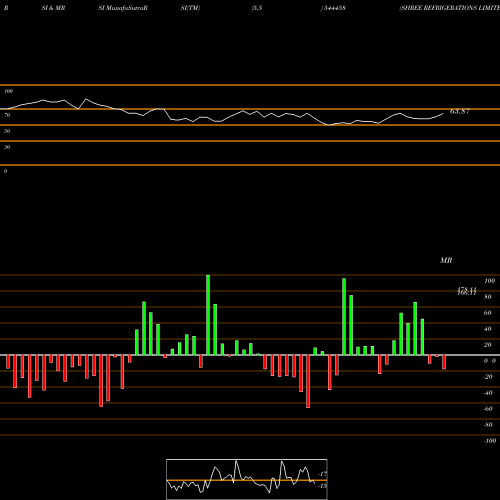Click the "(5,5" parameter text in header
The height and width of the screenshot is (500, 500).
pyautogui.click(x=257, y=8)
